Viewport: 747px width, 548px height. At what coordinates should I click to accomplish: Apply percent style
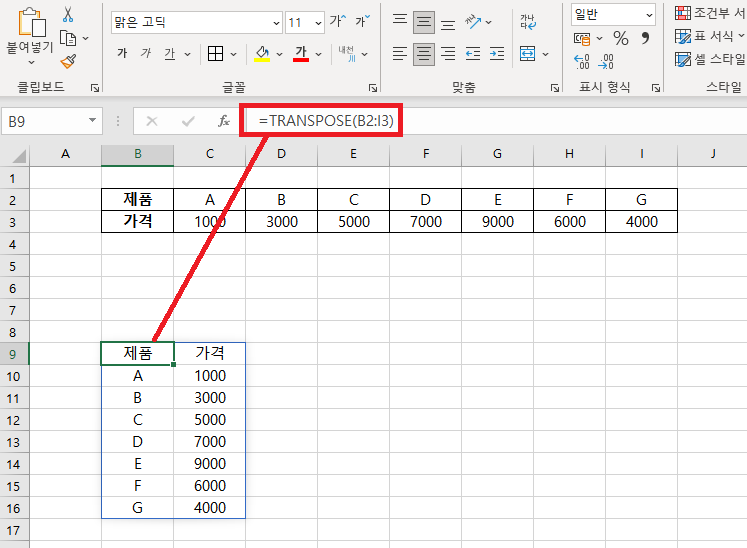621,38
